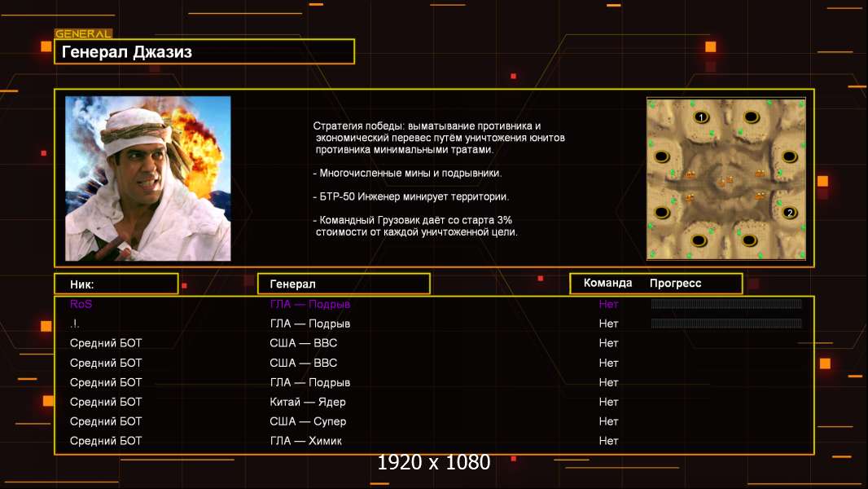Select the Средний БОТ playing Китай — Ядер
868x489 pixels.
[106, 402]
